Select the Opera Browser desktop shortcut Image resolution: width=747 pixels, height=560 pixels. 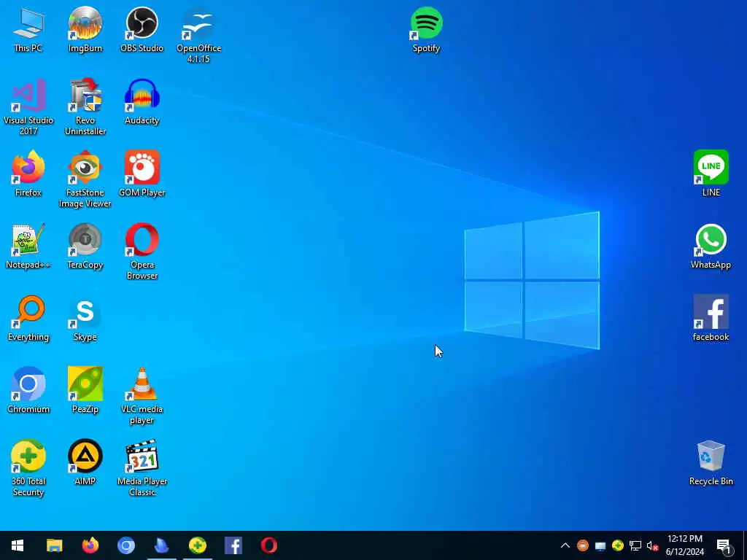click(142, 252)
